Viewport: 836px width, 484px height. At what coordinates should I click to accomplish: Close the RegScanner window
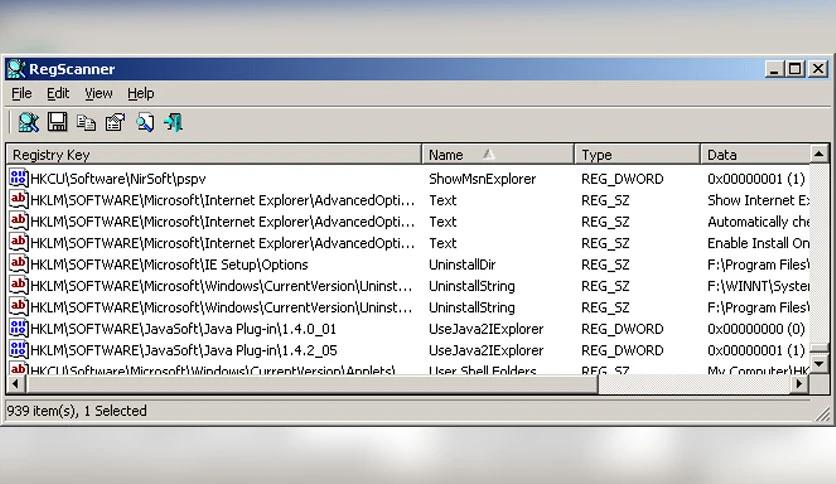(x=818, y=69)
